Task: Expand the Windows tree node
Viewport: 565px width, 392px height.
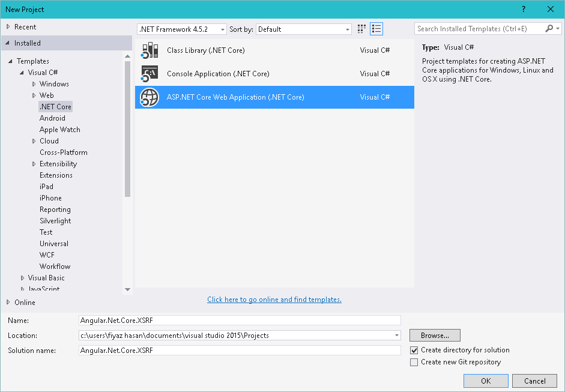Action: (34, 84)
